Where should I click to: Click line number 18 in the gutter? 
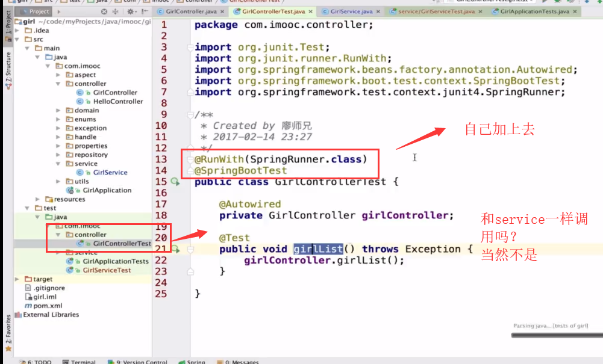[x=161, y=215]
